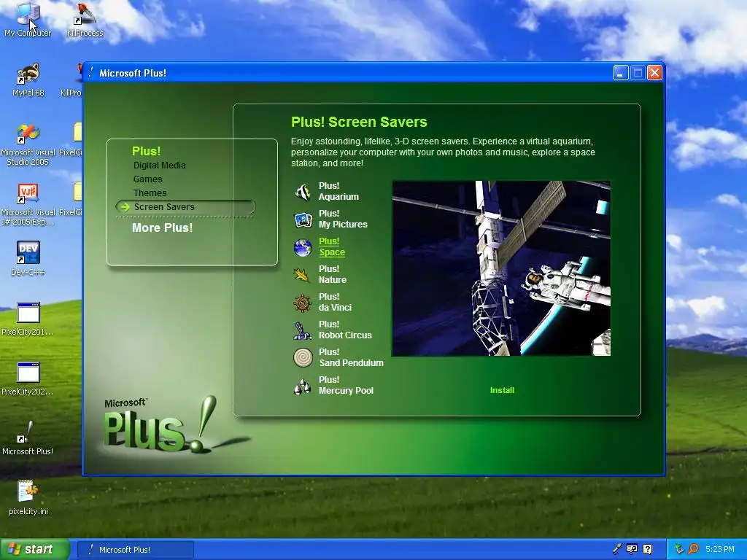The height and width of the screenshot is (560, 747).
Task: Click the help question mark taskbar icon
Action: tap(648, 549)
